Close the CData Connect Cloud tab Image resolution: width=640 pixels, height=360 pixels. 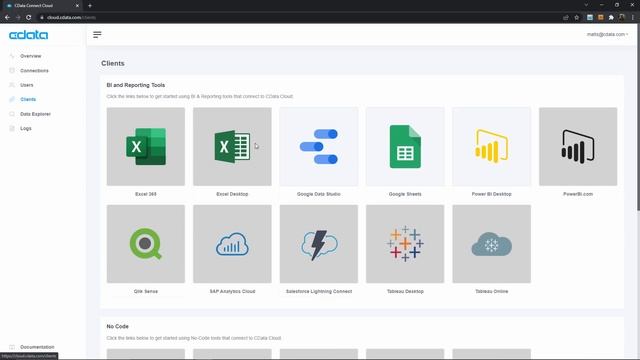77,6
